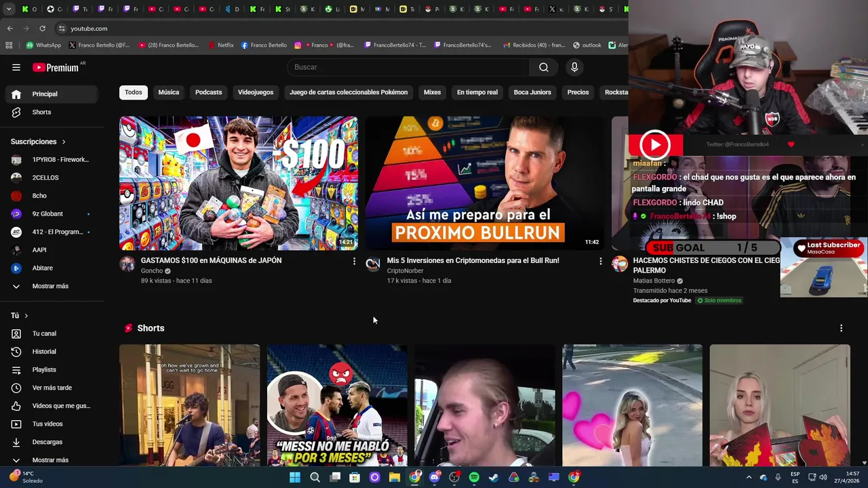Open Playlists in the sidebar

(52, 369)
